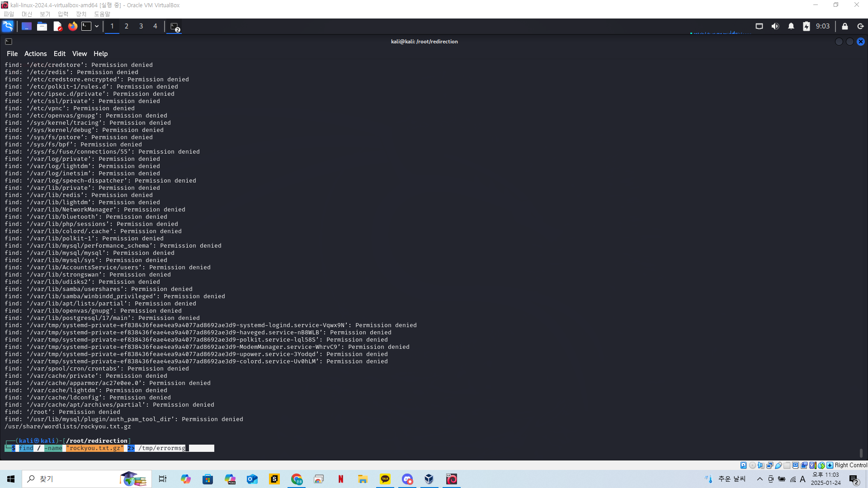
Task: Launch terminal emulator from panel
Action: point(86,26)
